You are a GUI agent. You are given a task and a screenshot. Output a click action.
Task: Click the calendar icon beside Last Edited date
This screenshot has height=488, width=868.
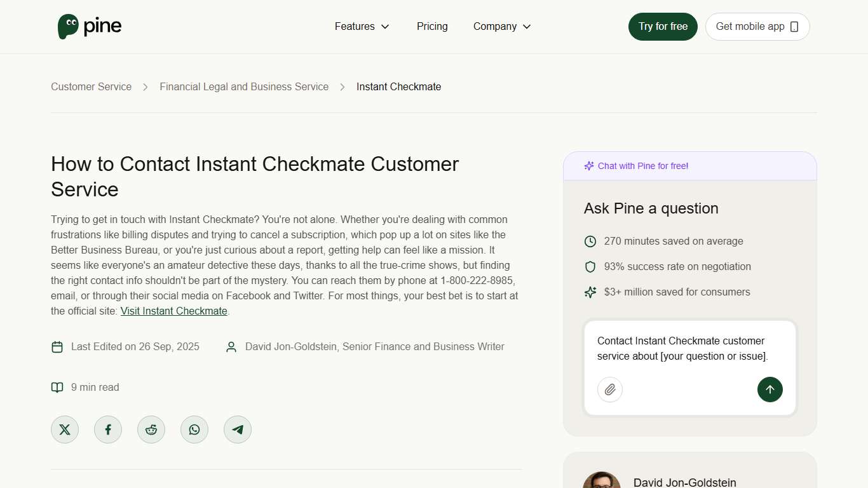[x=57, y=346]
